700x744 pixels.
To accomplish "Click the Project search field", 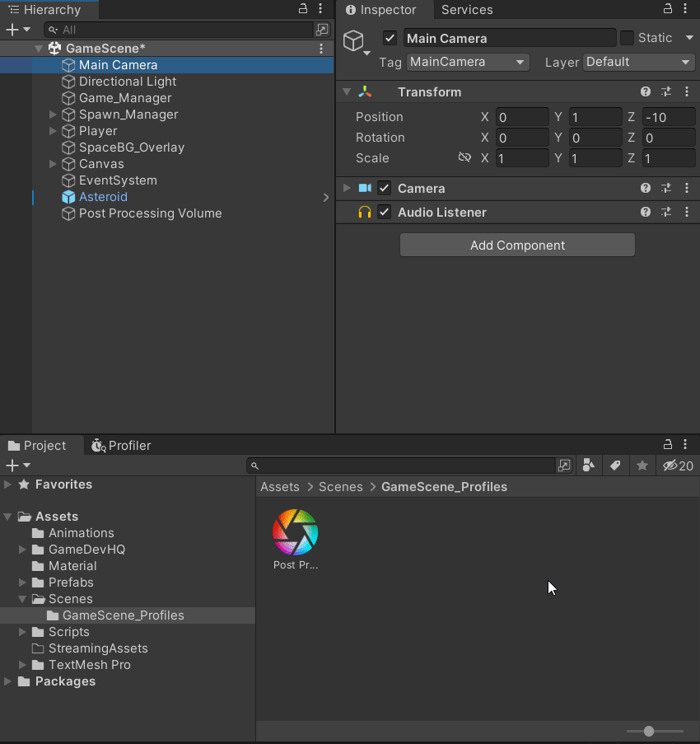I will pyautogui.click(x=401, y=466).
